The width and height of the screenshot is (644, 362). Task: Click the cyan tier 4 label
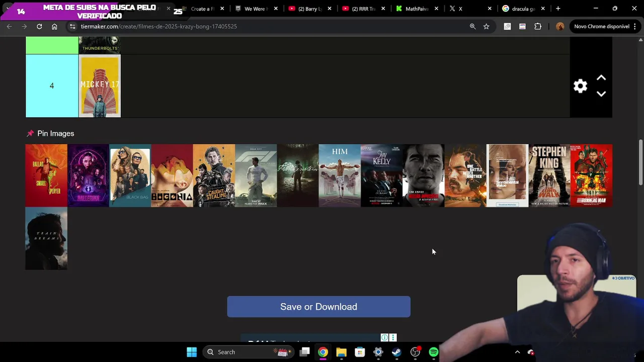click(x=52, y=86)
